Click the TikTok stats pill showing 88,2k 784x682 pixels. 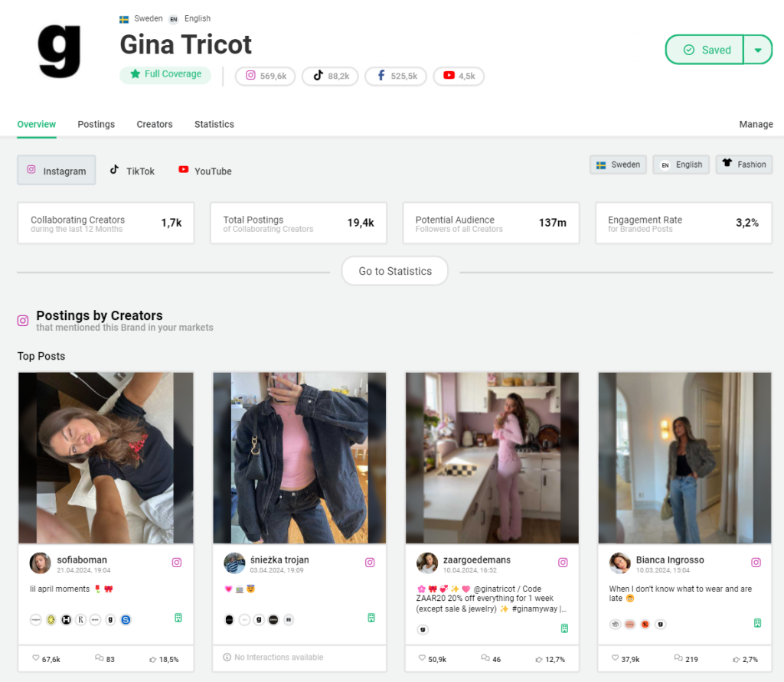point(330,76)
